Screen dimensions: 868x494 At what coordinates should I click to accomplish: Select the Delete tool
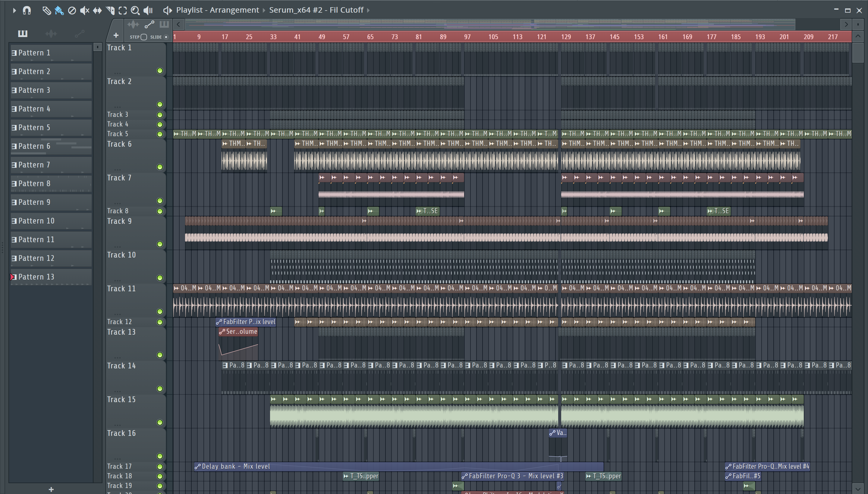(x=72, y=11)
